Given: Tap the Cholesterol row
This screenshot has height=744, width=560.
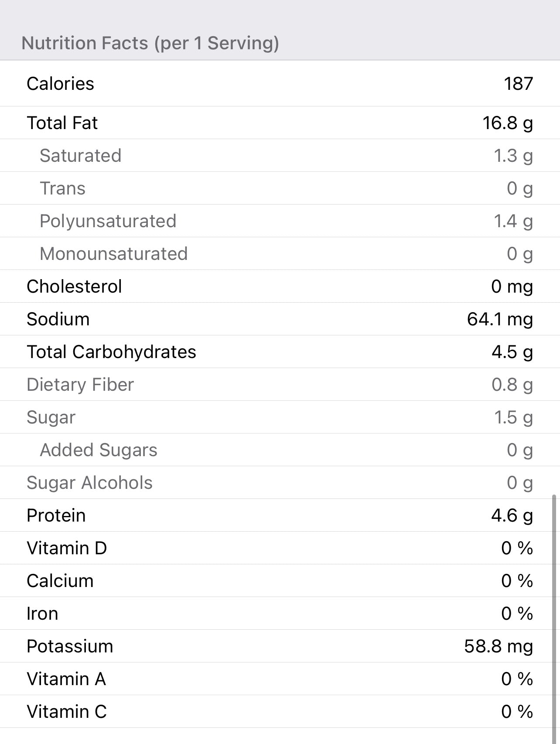Looking at the screenshot, I should [x=279, y=286].
